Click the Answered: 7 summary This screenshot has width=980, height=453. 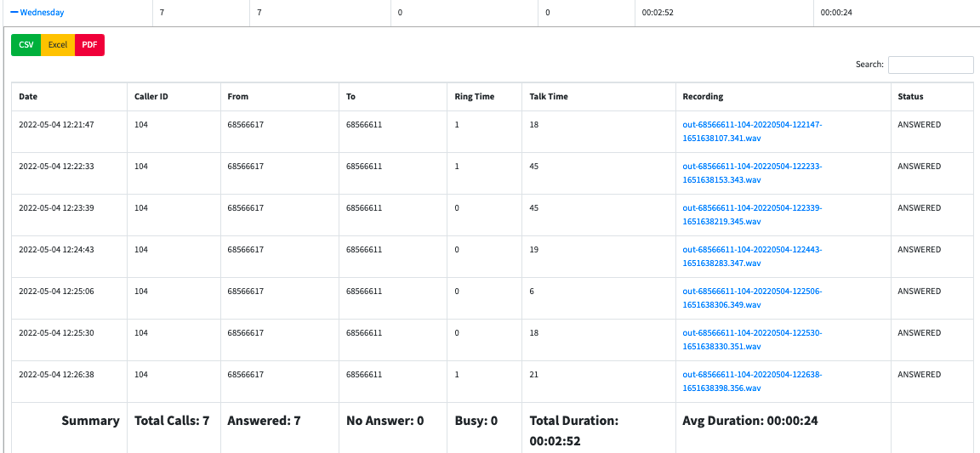(x=265, y=422)
